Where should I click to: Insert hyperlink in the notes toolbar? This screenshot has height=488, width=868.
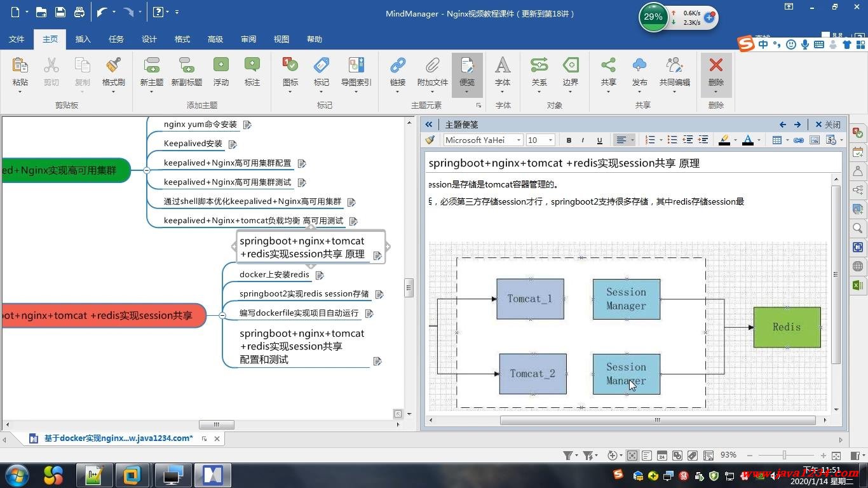pos(799,140)
